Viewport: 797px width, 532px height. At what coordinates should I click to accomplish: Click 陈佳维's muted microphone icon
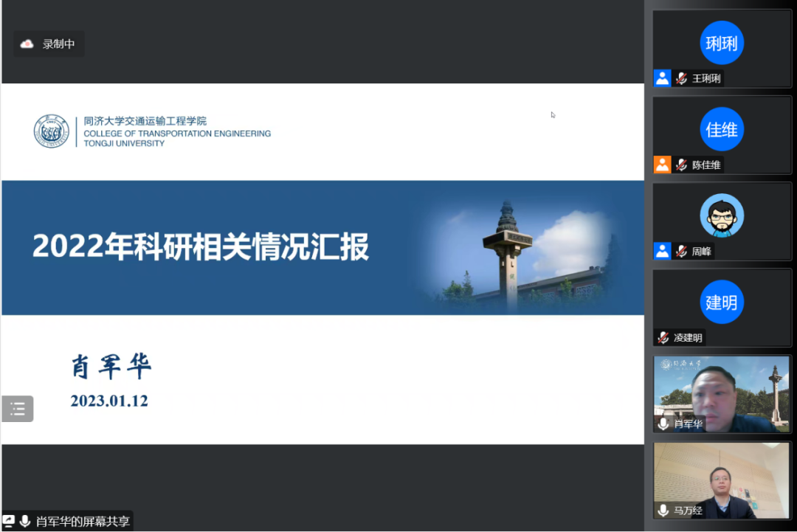[681, 165]
